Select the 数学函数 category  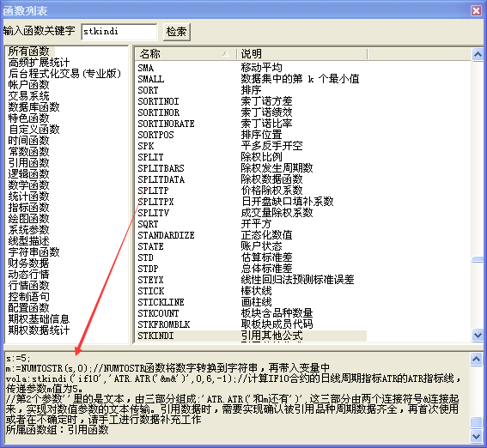pos(29,185)
